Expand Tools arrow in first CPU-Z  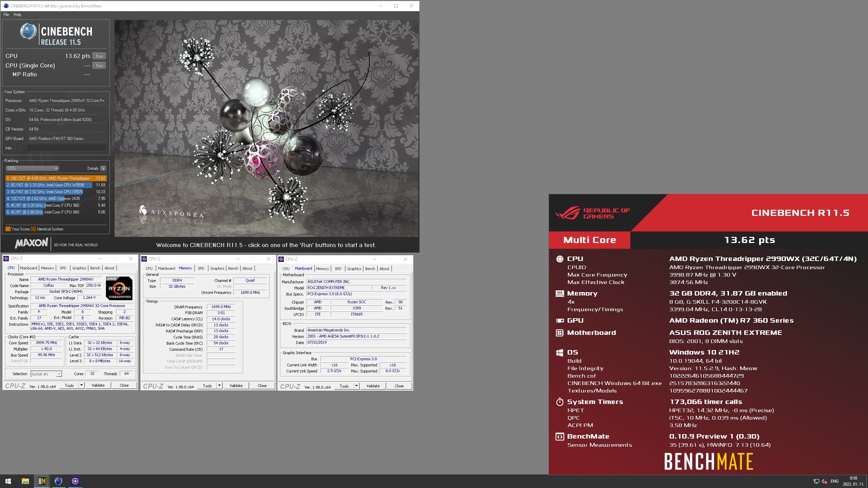click(81, 385)
